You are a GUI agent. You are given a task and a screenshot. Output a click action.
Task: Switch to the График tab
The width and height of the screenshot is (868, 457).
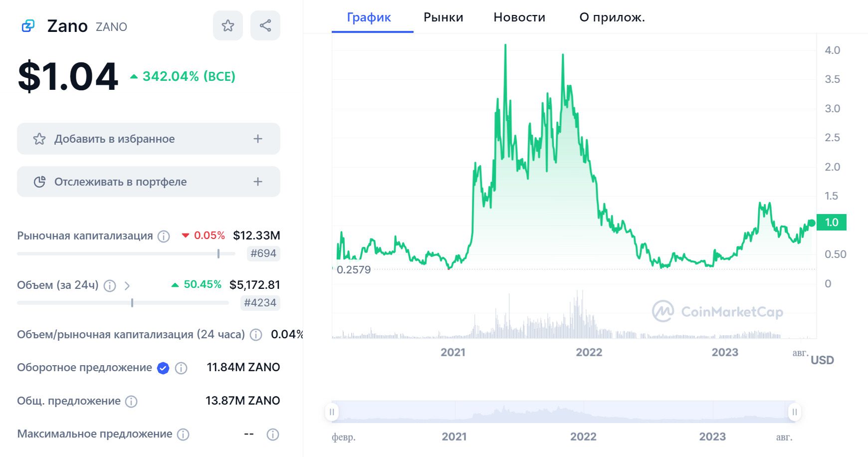point(369,17)
